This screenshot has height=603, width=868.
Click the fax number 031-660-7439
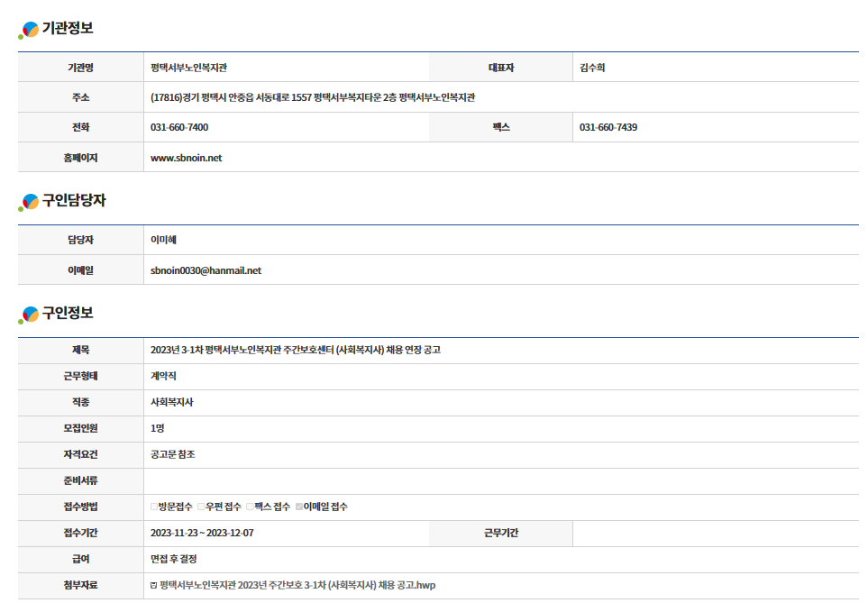tap(608, 127)
